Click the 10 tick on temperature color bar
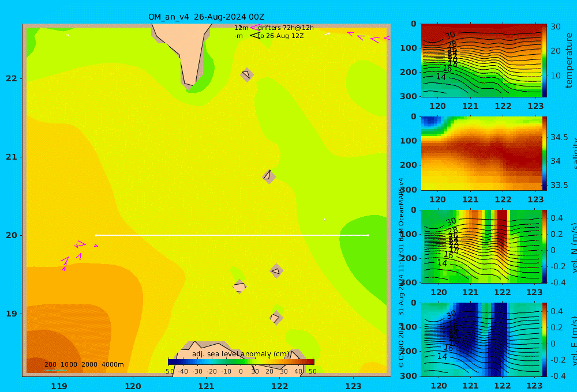The image size is (577, 392). point(556,76)
